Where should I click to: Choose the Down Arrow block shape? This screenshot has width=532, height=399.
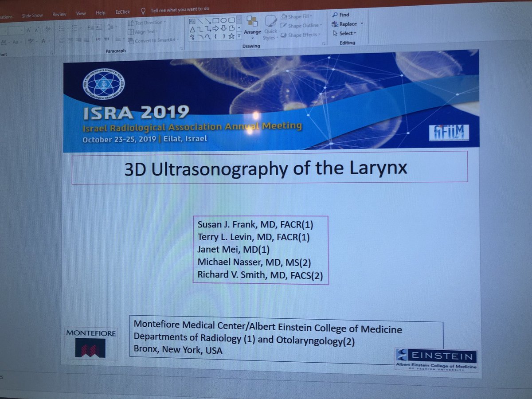pos(223,28)
